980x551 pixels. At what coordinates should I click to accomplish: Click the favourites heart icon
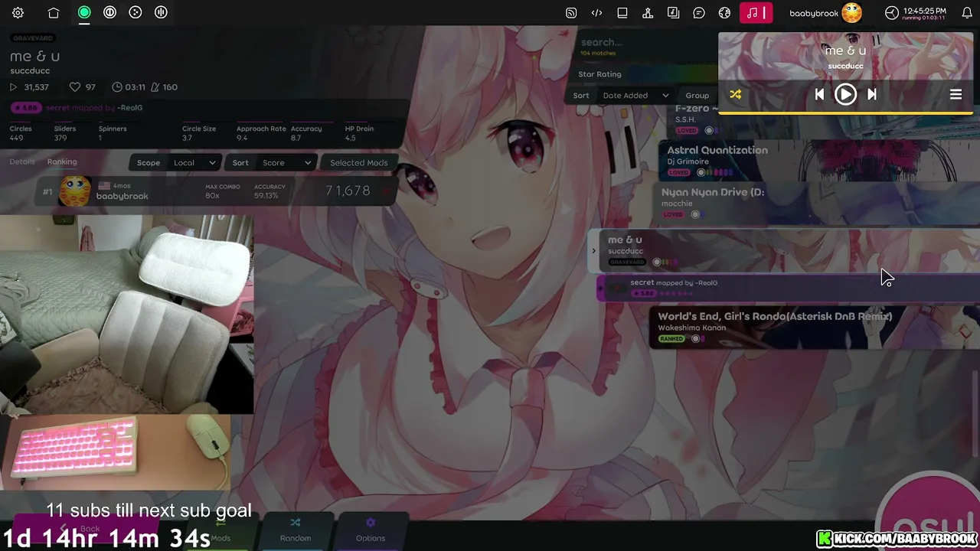coord(74,87)
